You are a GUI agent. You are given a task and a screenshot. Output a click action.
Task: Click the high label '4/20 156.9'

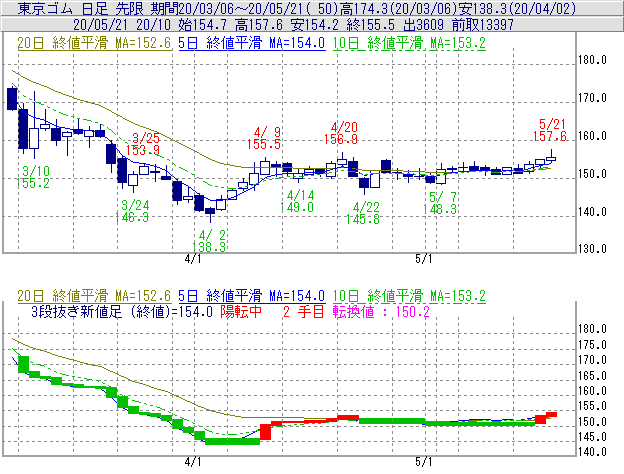(341, 133)
